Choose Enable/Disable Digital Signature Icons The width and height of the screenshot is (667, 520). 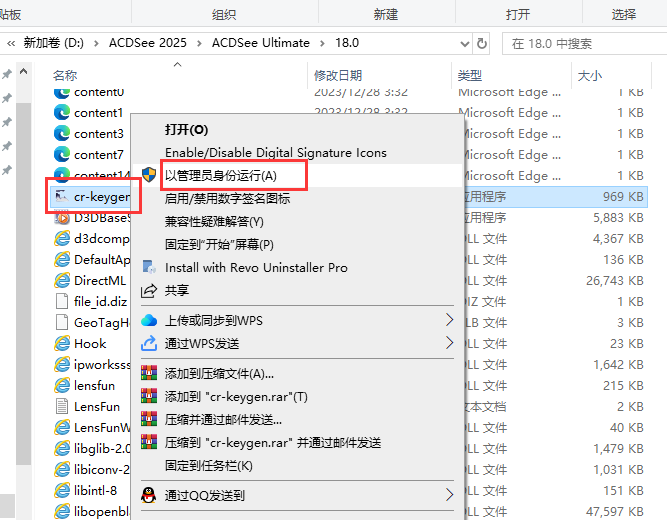click(276, 152)
